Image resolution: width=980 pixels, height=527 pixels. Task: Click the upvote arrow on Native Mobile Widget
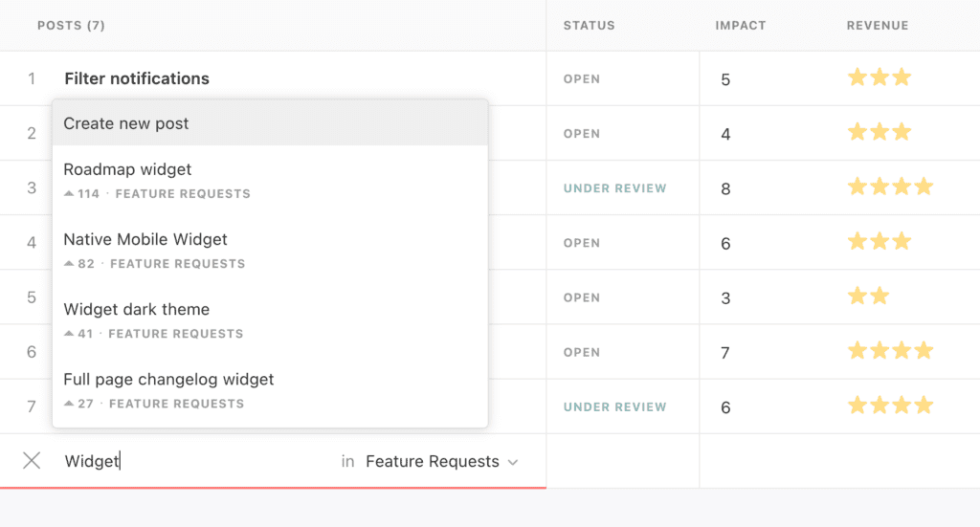[x=68, y=264]
